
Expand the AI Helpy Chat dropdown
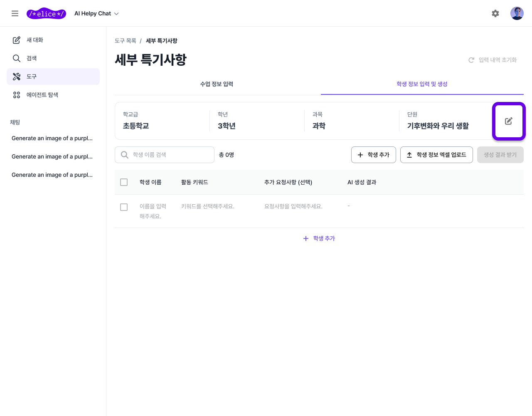[x=96, y=14]
